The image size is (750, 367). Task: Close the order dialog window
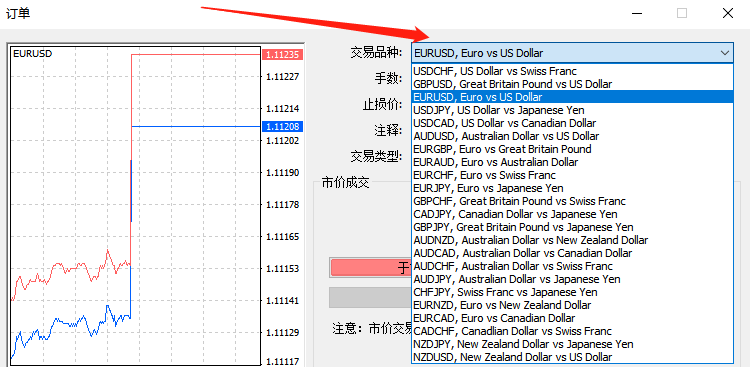click(728, 13)
